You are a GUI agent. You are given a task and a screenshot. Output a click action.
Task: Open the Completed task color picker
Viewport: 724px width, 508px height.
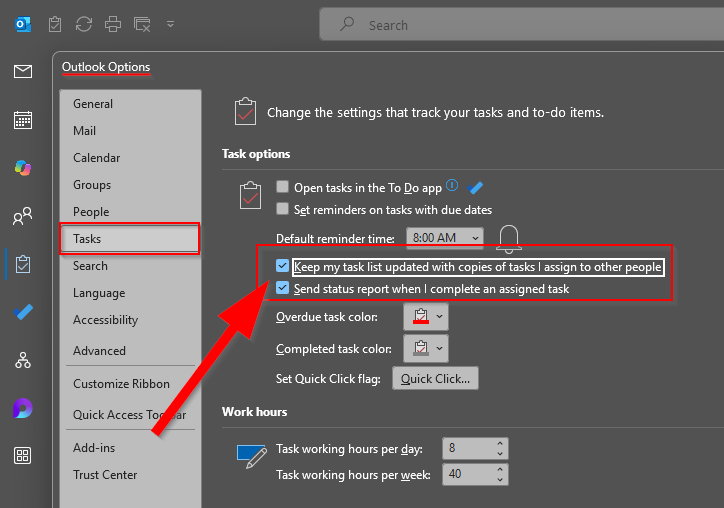pyautogui.click(x=426, y=348)
